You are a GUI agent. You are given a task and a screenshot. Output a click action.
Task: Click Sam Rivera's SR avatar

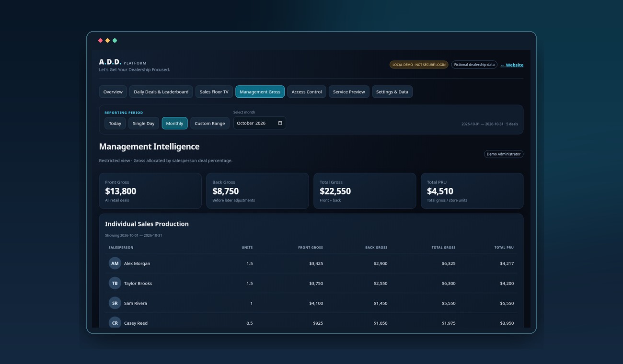point(115,303)
